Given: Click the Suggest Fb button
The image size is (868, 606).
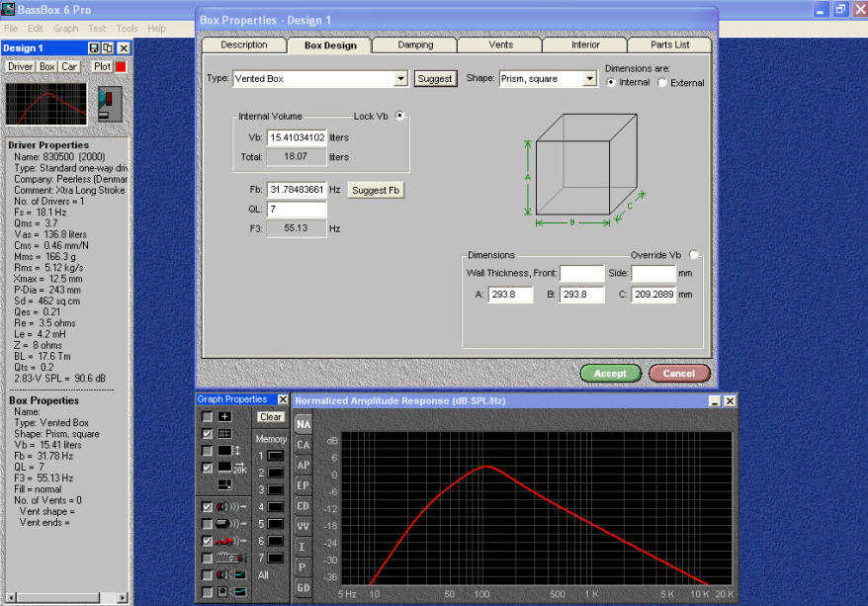Looking at the screenshot, I should pos(376,191).
